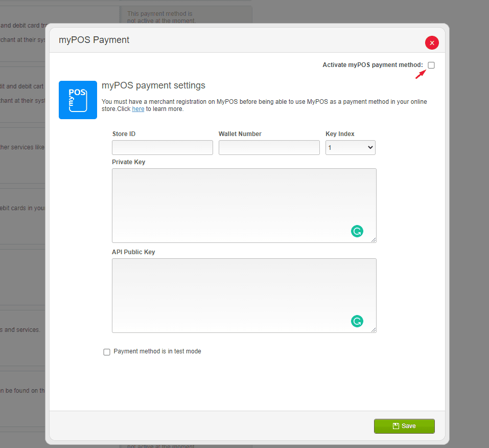Click Grammarly icon in API Public Key box

[x=357, y=321]
